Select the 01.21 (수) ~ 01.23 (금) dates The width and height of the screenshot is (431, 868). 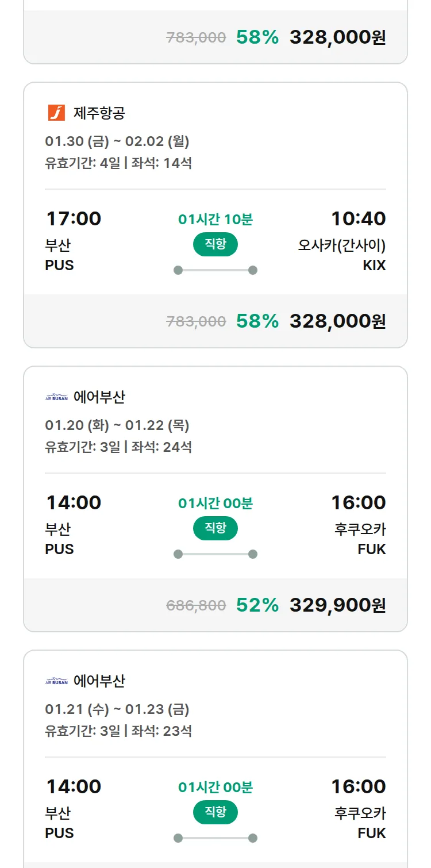click(x=117, y=709)
